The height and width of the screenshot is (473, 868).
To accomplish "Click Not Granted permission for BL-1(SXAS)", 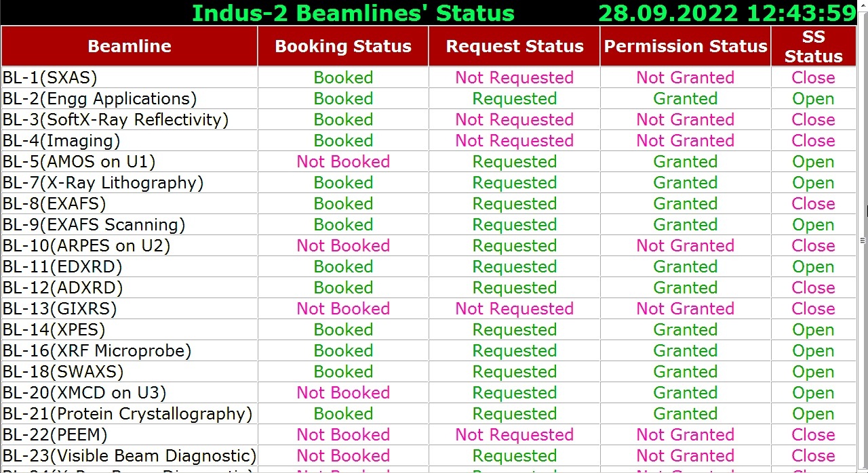I will 686,77.
